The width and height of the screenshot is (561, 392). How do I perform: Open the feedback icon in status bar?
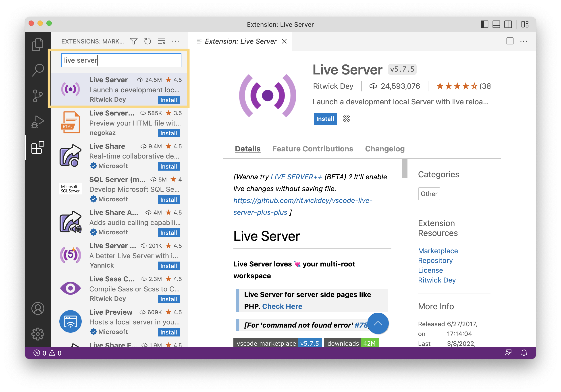[x=508, y=353]
